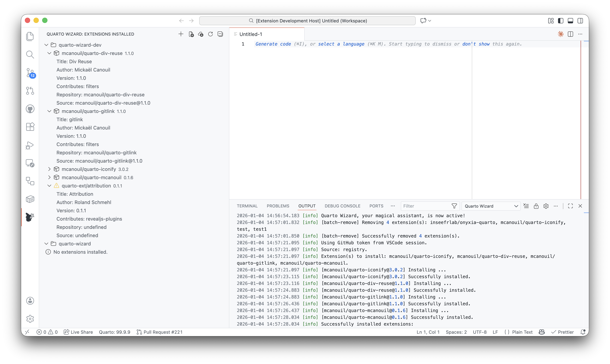Click Pull Request #221 in status bar
The height and width of the screenshot is (364, 610).
tap(159, 332)
